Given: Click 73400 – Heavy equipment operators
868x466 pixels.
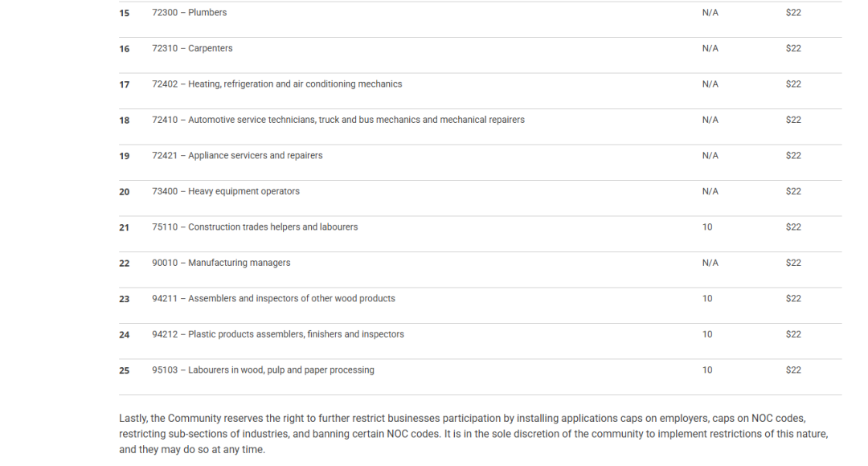Looking at the screenshot, I should 226,191.
